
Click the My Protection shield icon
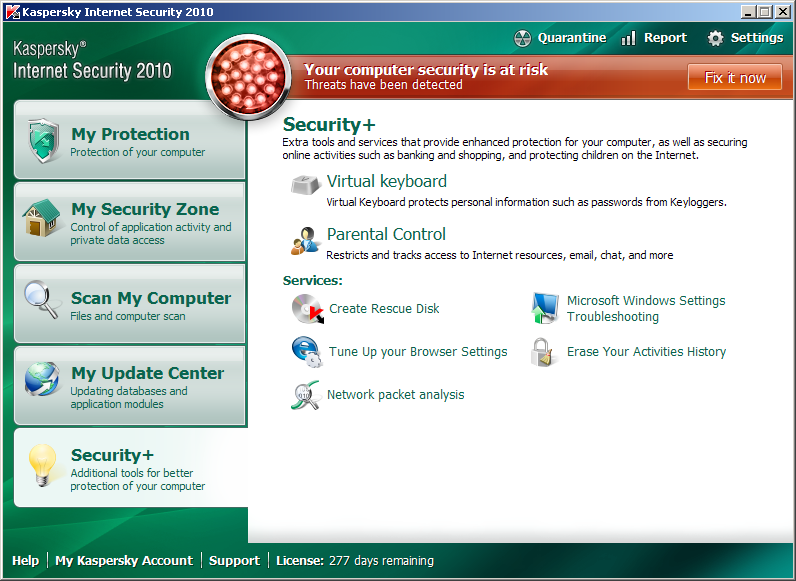pos(44,141)
